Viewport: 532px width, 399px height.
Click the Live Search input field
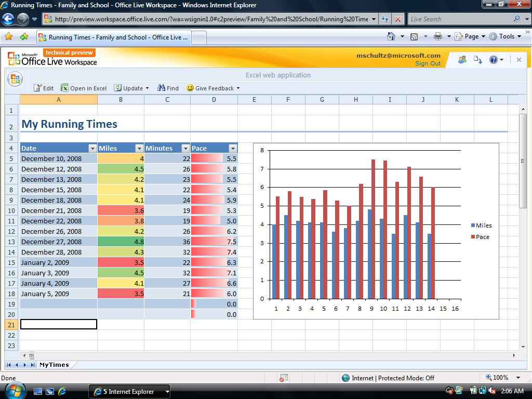point(460,19)
